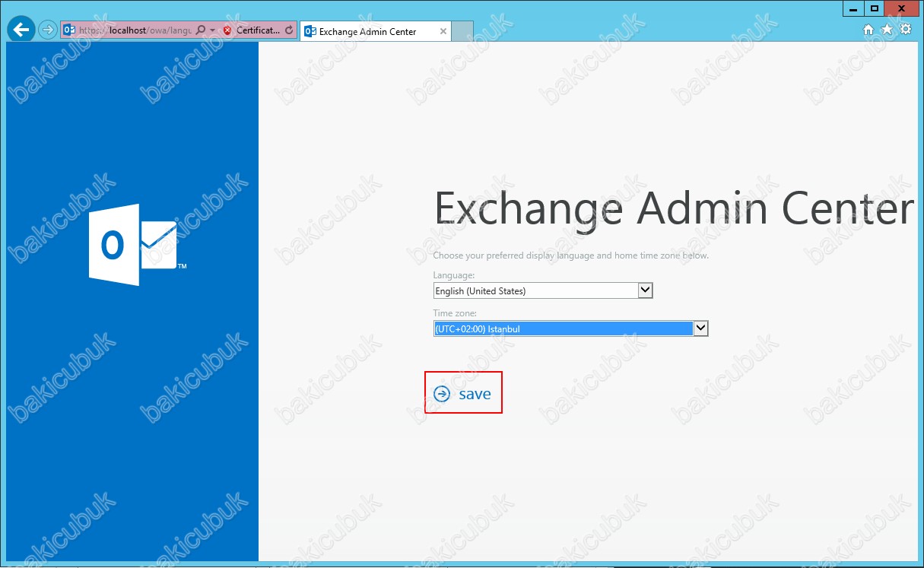Image resolution: width=924 pixels, height=568 pixels.
Task: Minimize the browser window
Action: 853,8
